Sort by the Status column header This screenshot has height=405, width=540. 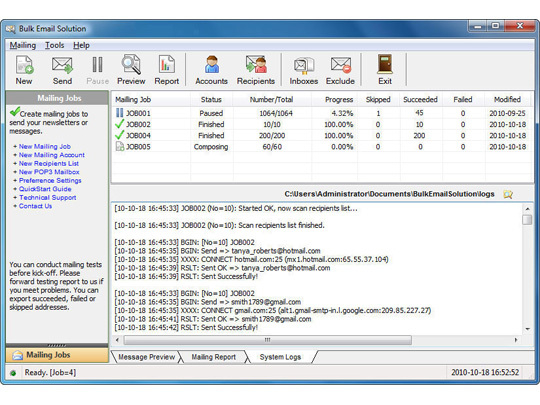pos(211,100)
